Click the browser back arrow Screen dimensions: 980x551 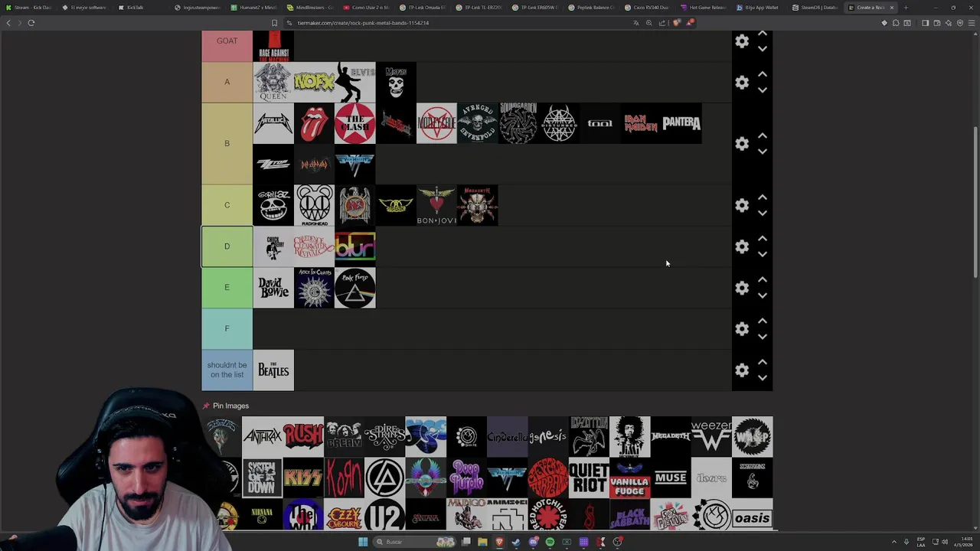(x=8, y=23)
